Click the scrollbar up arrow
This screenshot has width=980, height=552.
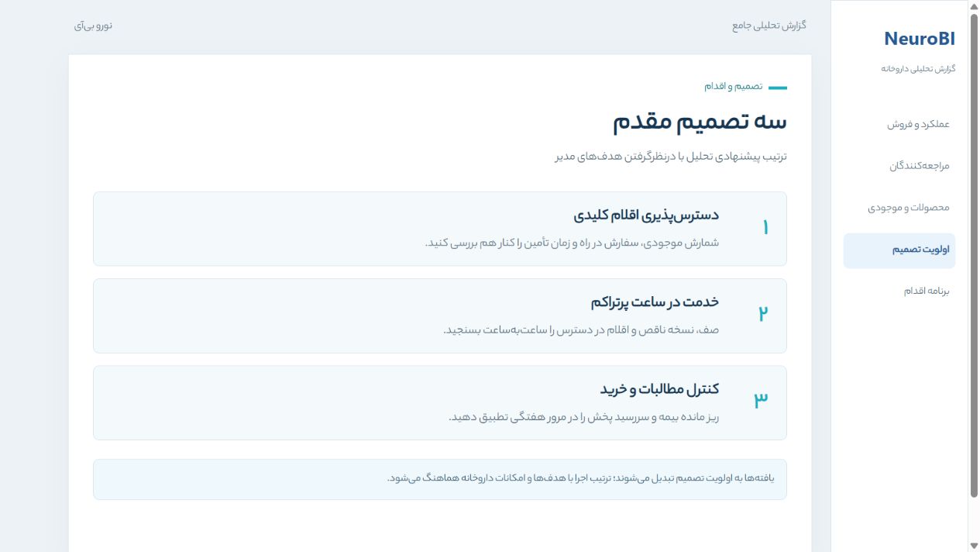click(974, 6)
